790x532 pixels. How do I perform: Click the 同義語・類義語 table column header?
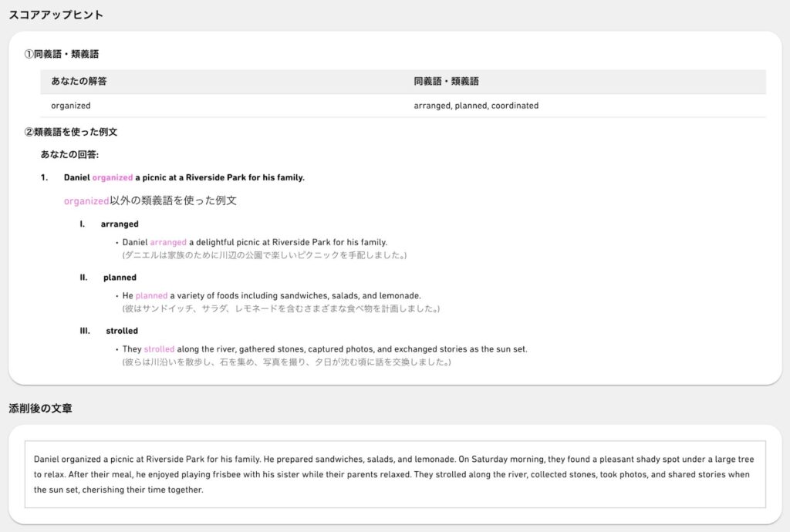[446, 81]
